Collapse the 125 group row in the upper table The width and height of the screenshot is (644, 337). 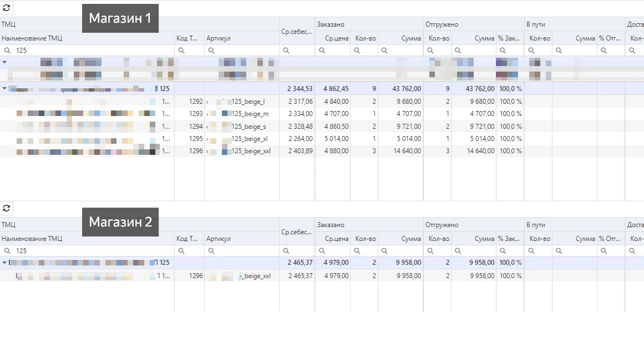point(4,88)
